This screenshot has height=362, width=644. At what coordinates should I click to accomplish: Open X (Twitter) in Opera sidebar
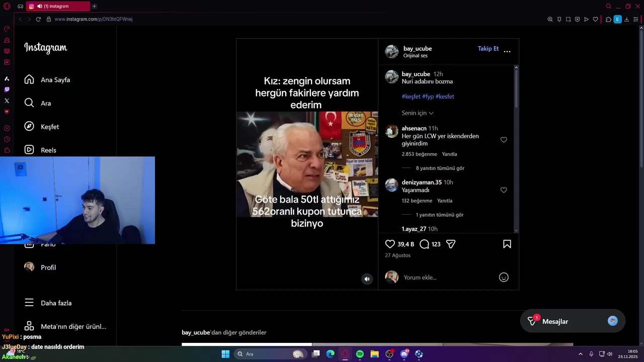[7, 101]
